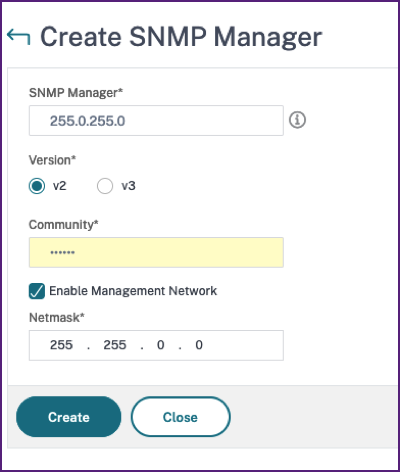The width and height of the screenshot is (400, 472).
Task: Click into the Community password field
Action: click(x=156, y=252)
